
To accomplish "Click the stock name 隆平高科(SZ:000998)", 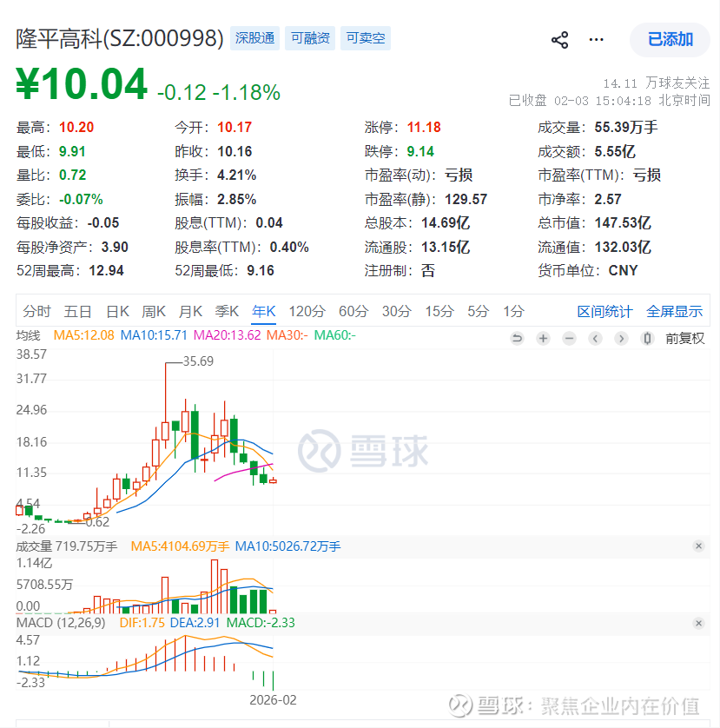I will (x=120, y=38).
